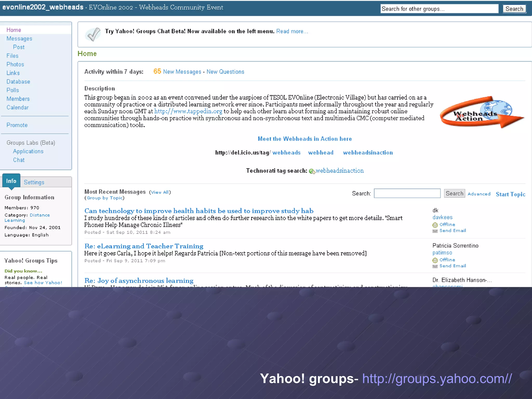
Task: Click the top Search button
Action: (514, 9)
